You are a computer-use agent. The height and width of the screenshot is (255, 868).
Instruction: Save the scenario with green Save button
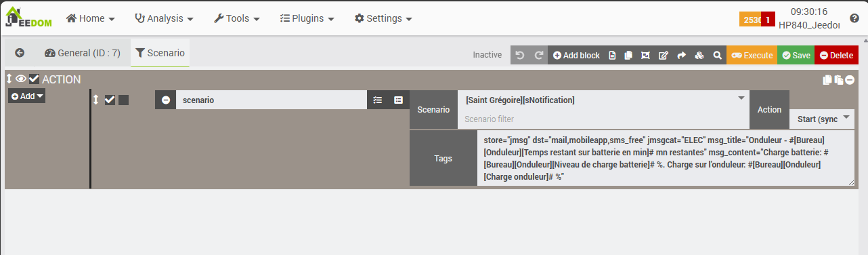[x=796, y=56]
